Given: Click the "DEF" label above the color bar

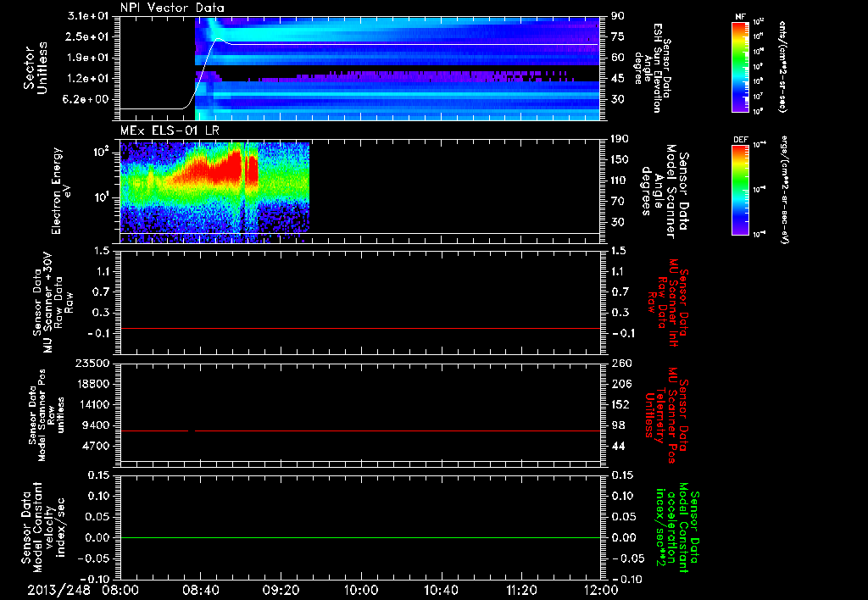Looking at the screenshot, I should tap(740, 140).
